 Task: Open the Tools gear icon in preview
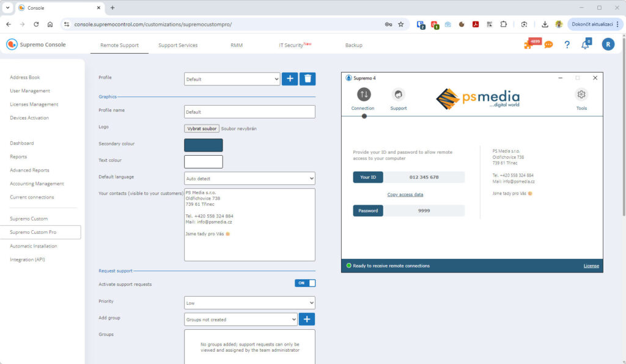coord(581,95)
